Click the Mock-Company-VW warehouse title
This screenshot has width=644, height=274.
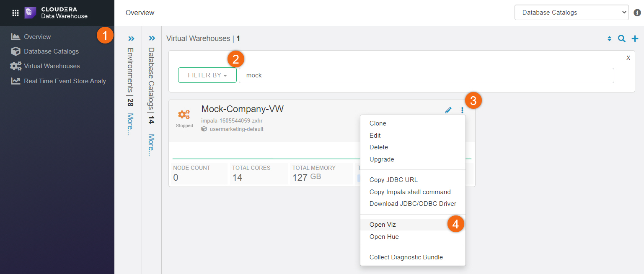click(x=242, y=109)
